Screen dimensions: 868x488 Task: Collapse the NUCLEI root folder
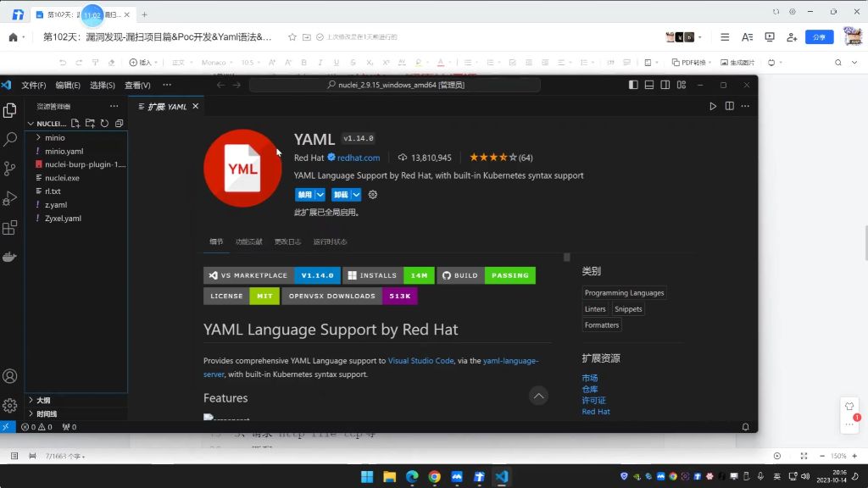coord(31,124)
